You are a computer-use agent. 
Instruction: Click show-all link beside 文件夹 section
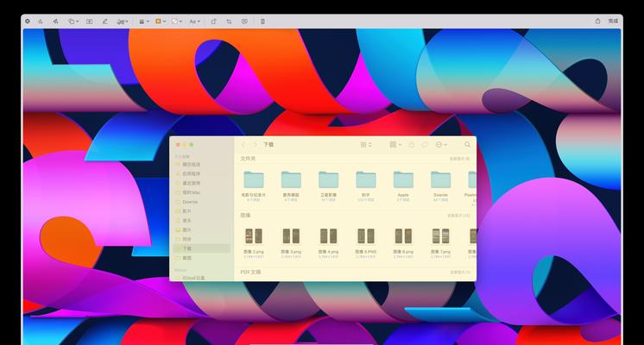click(459, 159)
